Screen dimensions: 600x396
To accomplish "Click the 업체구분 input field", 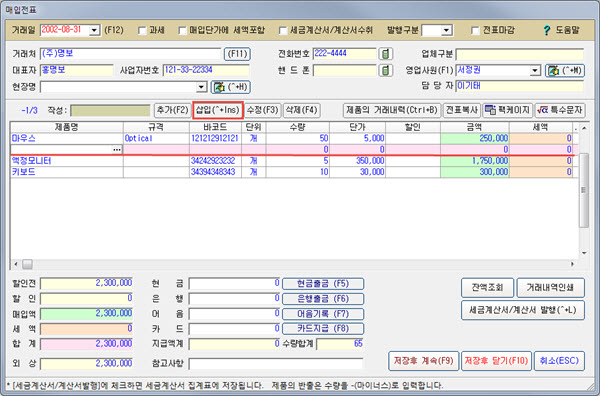I will point(520,54).
